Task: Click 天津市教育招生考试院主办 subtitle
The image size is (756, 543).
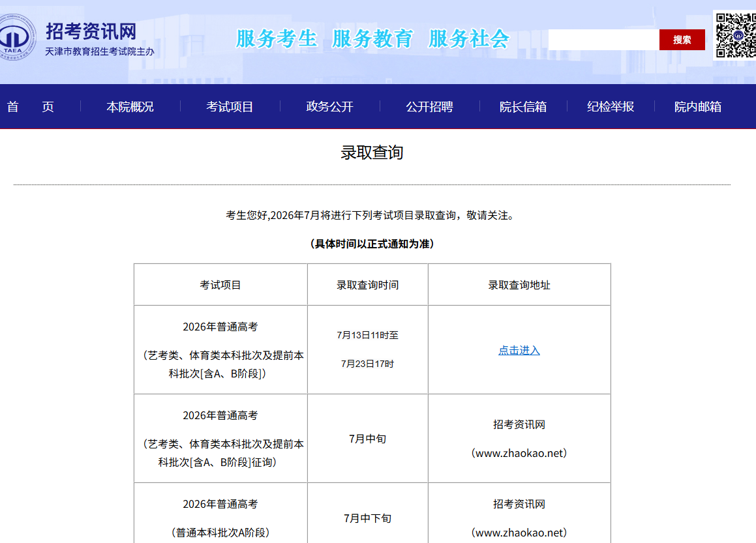Action: pos(100,51)
